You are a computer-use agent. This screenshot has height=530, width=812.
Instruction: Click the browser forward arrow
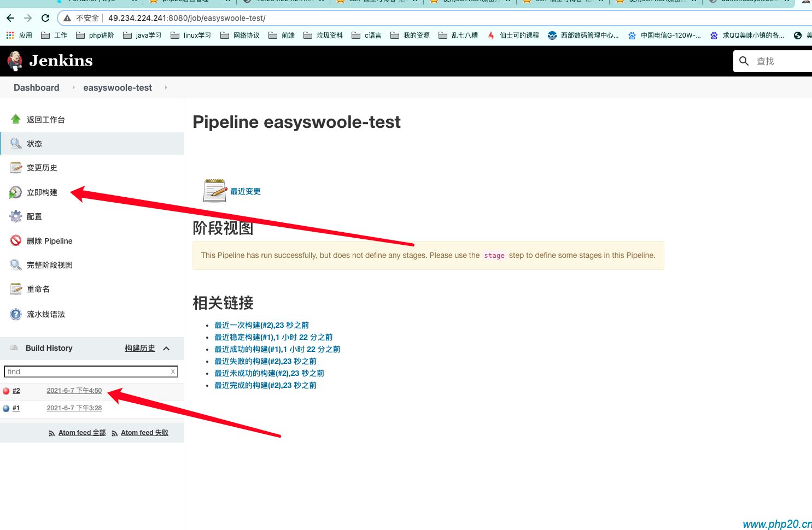(x=28, y=18)
